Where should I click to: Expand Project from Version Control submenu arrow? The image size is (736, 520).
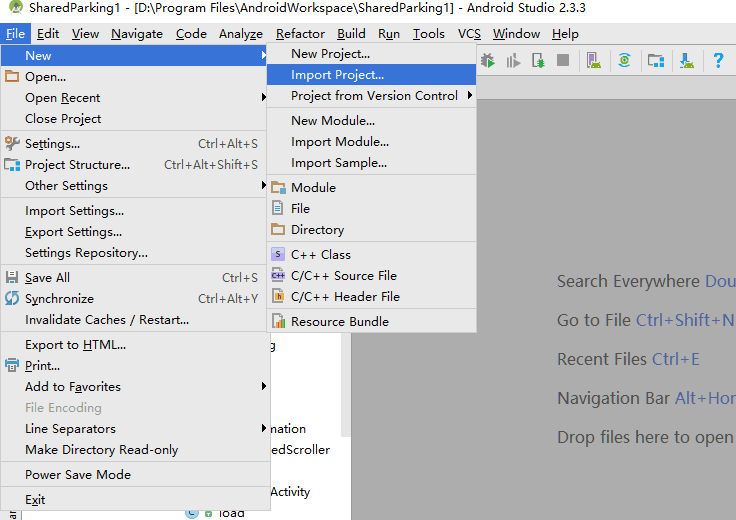pos(469,95)
